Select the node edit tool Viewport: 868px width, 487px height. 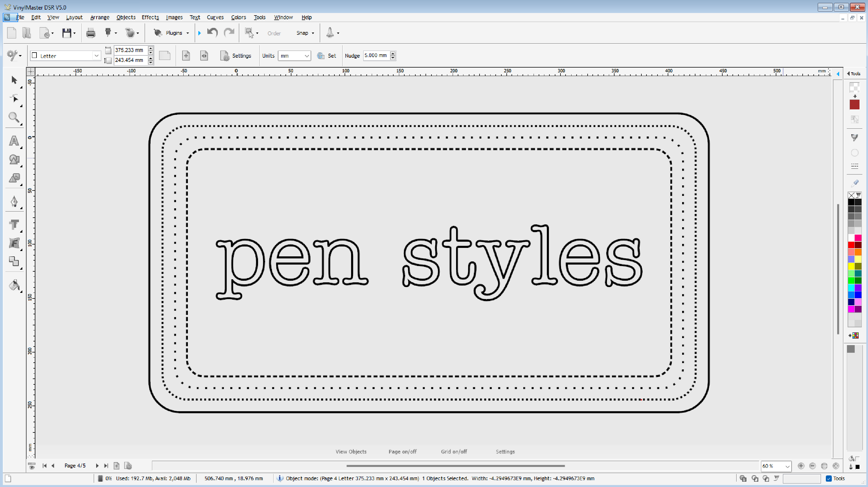[14, 98]
